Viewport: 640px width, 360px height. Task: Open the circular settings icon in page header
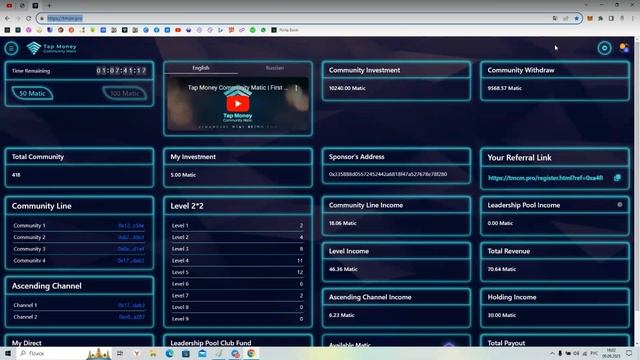(x=604, y=48)
